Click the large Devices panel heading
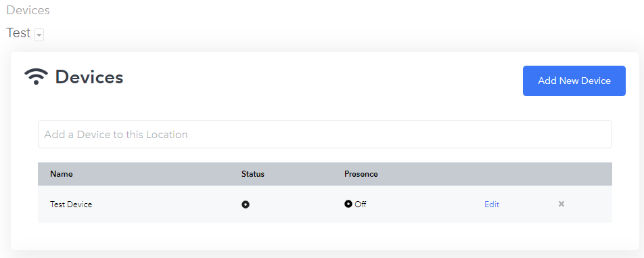The image size is (644, 258). click(89, 77)
